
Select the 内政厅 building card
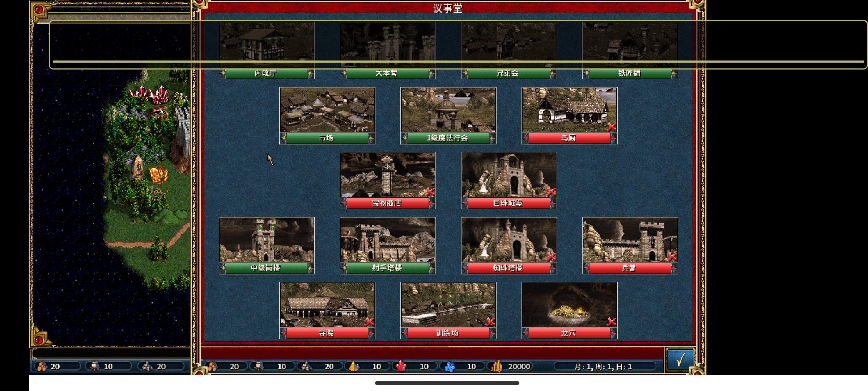(267, 50)
